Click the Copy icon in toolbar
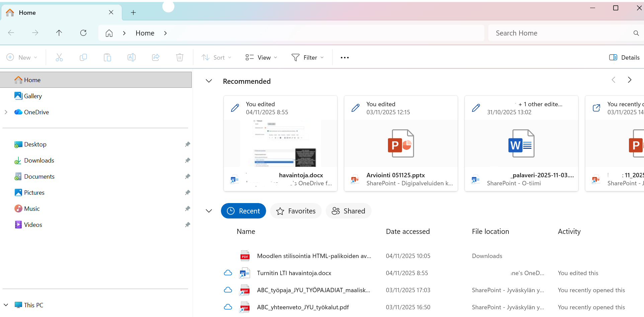 click(83, 58)
